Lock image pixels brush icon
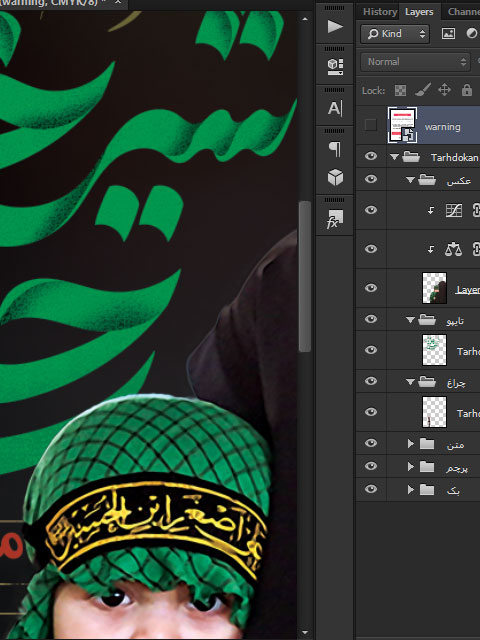Screen dimensions: 480x640 [423, 90]
